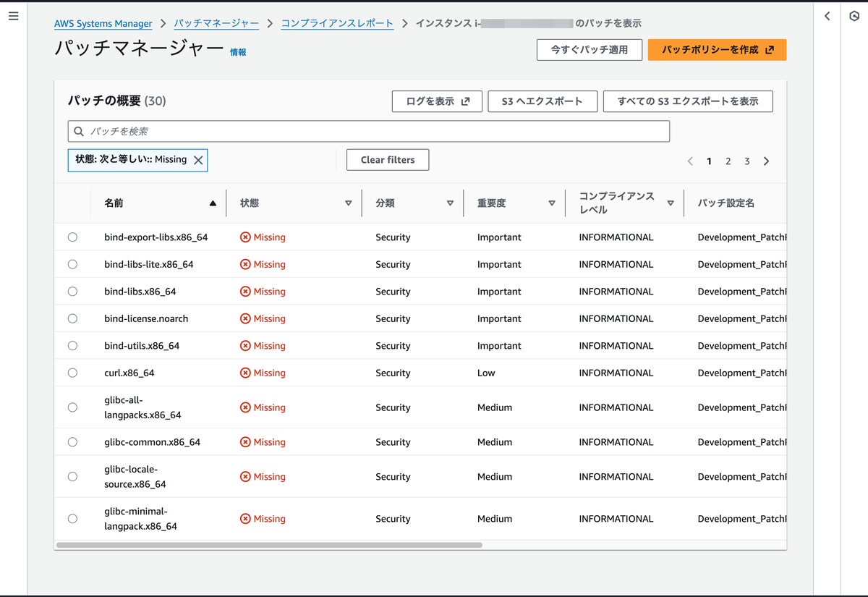Go to page 1 of results
Screen dimensions: 868x597
point(709,161)
